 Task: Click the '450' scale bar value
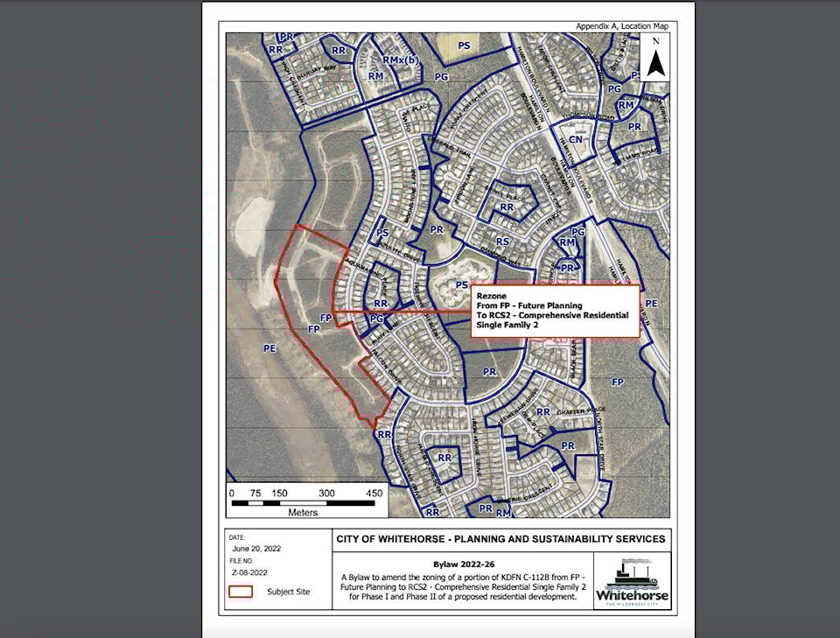click(374, 494)
